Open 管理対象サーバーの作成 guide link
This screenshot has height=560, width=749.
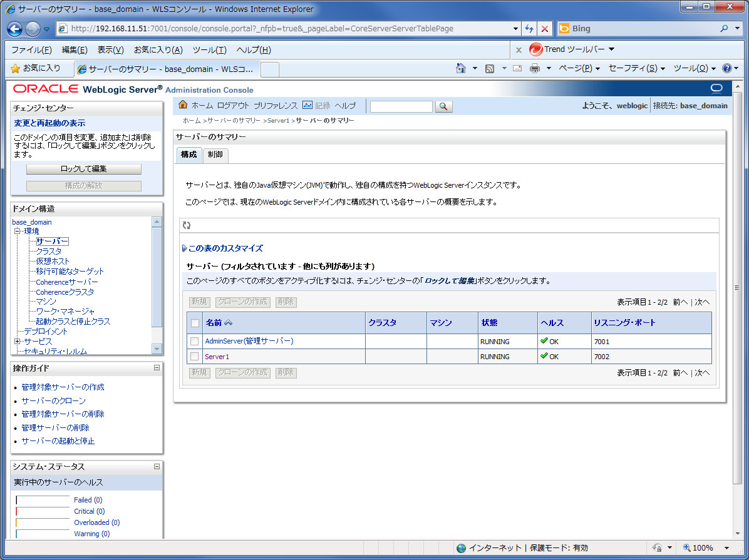(x=63, y=387)
